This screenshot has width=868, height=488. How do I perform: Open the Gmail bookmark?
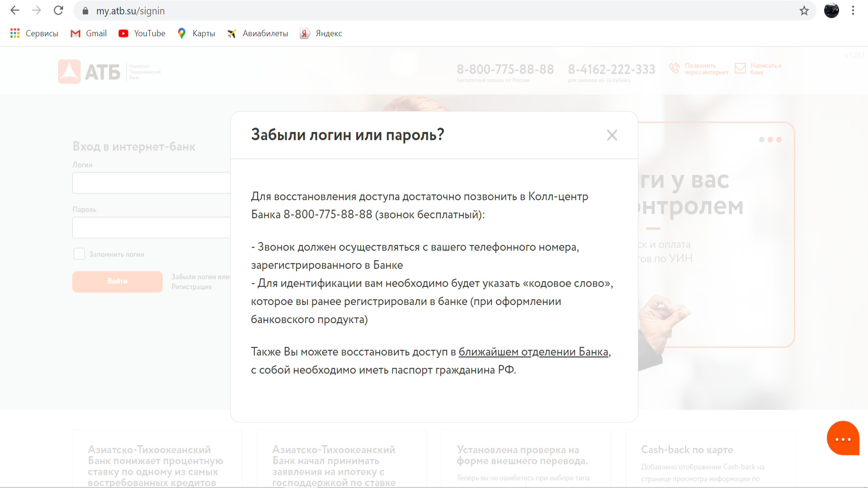(x=89, y=33)
